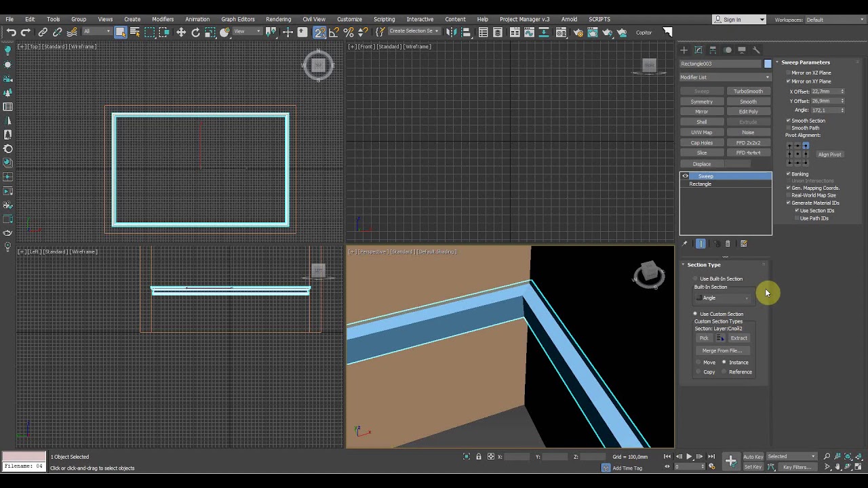Select the Use Built-In Section radio button
This screenshot has height=488, width=868.
696,279
